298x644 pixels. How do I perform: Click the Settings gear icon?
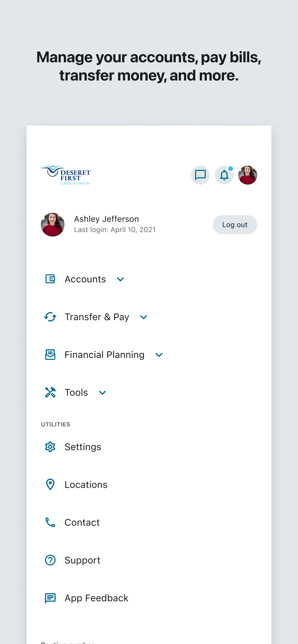[x=50, y=447]
